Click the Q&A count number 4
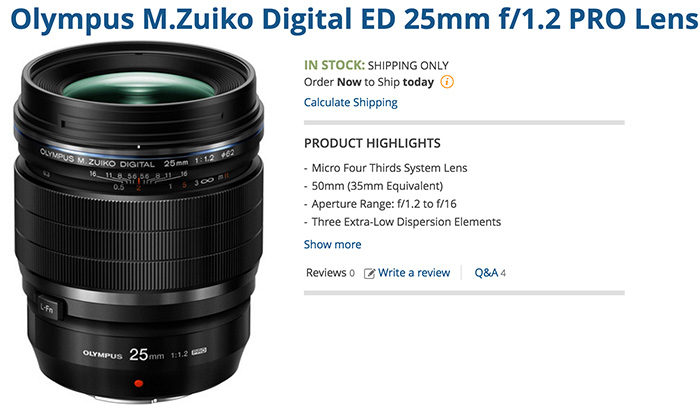The width and height of the screenshot is (700, 414). [503, 273]
